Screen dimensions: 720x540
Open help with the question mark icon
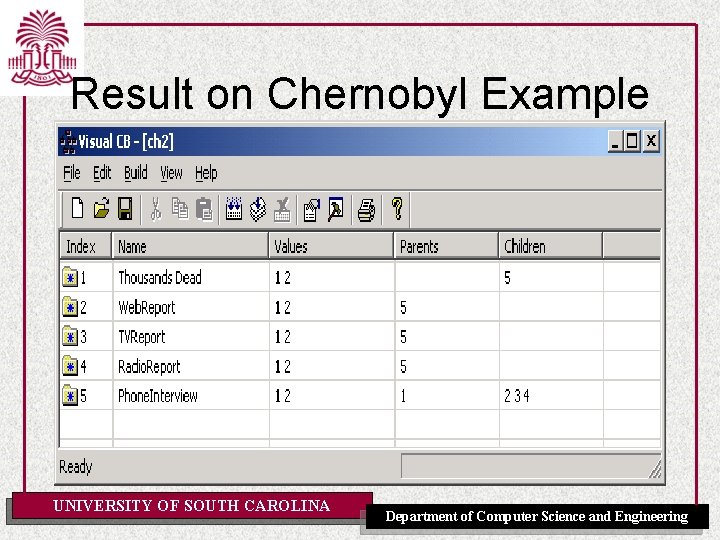(x=397, y=209)
